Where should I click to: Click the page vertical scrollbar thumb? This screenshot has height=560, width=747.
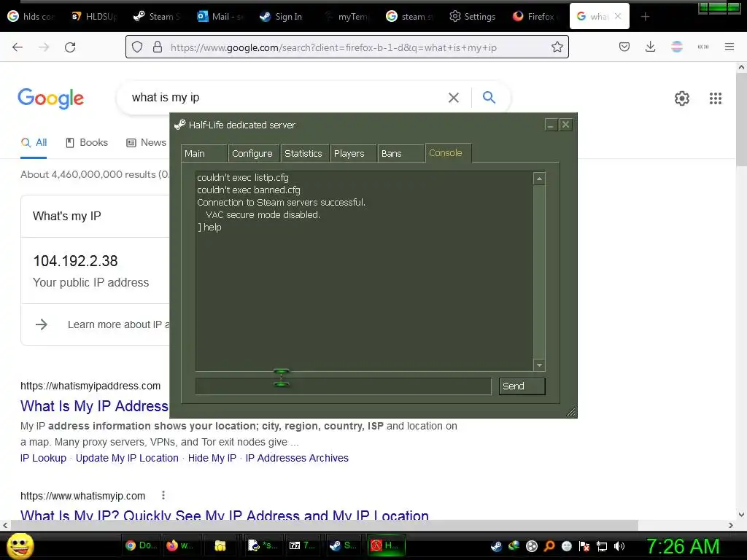click(741, 119)
